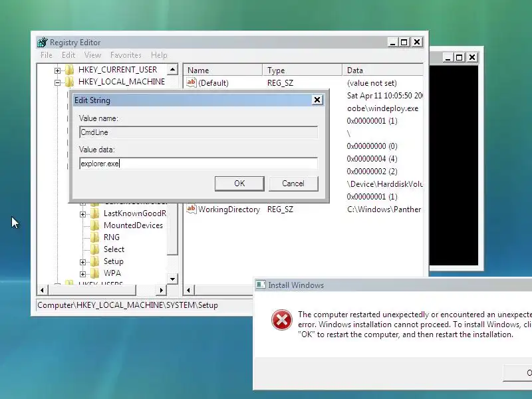Select the Setup folder icon
Viewport: 532px width, 399px height.
point(95,261)
